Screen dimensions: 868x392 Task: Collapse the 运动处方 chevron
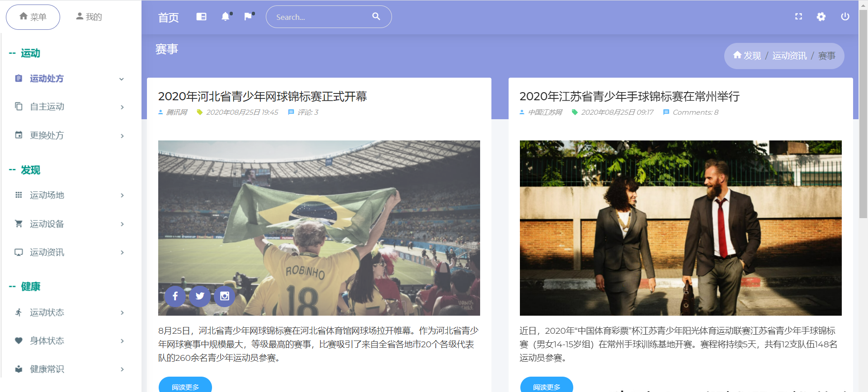pos(122,79)
